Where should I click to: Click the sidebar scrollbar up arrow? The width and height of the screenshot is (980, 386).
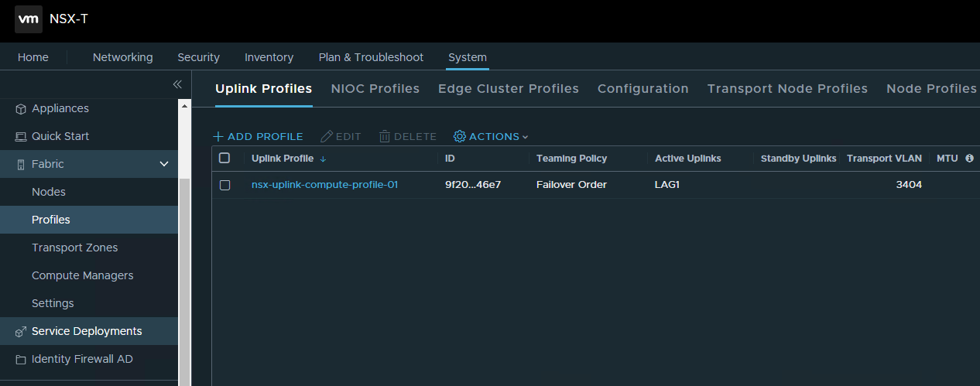click(x=184, y=105)
